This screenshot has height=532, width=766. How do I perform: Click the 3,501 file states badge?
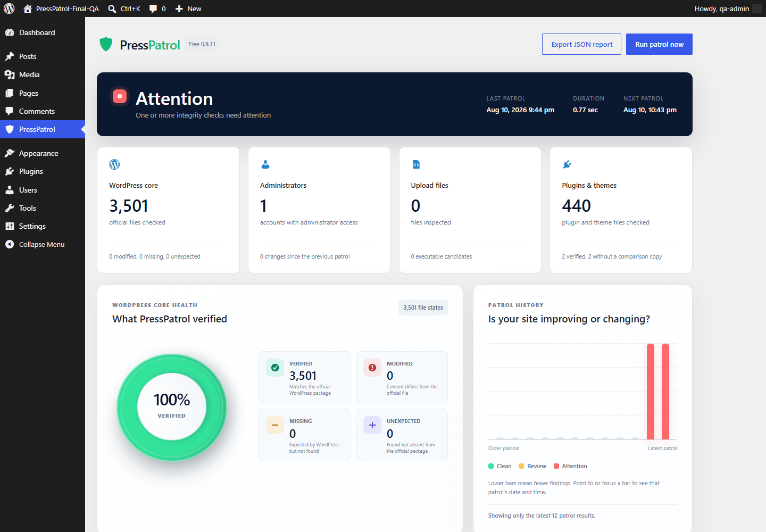(x=423, y=307)
